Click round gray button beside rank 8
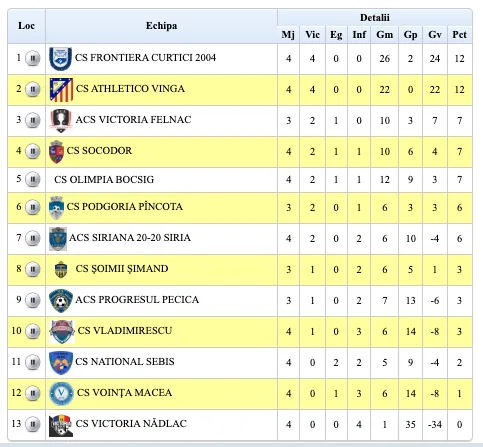 coord(33,269)
